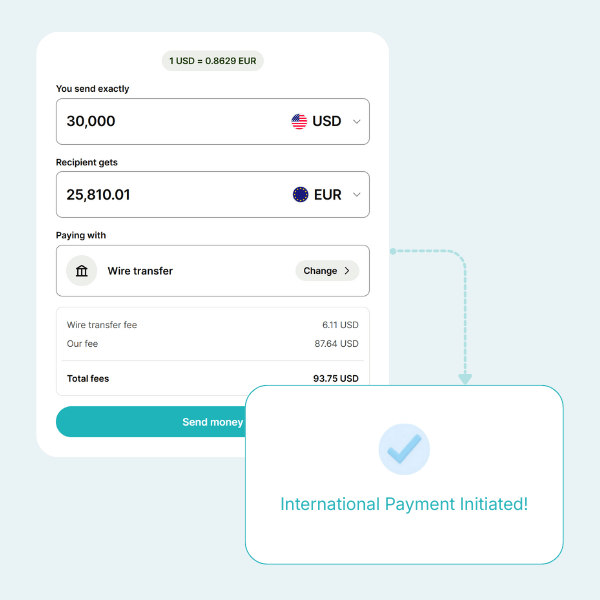The width and height of the screenshot is (600, 600).
Task: Expand the USD currency chevron
Action: click(x=357, y=122)
